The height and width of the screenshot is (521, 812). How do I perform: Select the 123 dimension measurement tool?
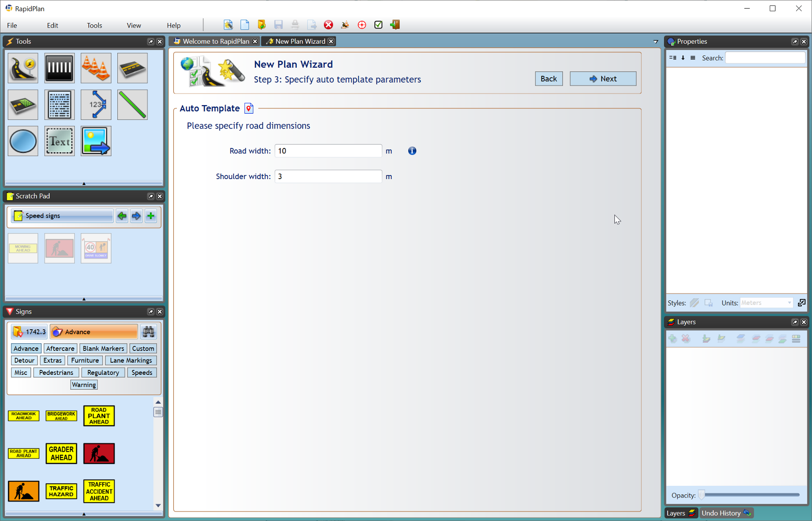(96, 105)
